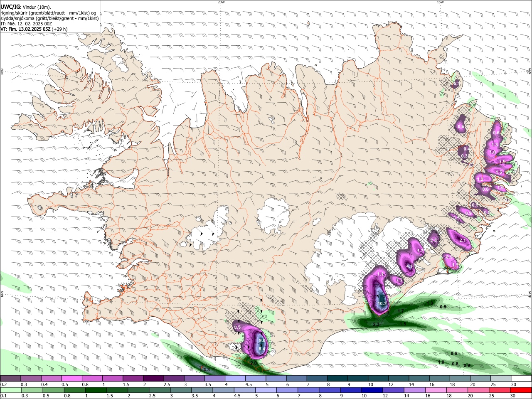532x399 pixels.
Task: Click the white swatch labelled 30 in the snow scale
Action: pos(521,378)
